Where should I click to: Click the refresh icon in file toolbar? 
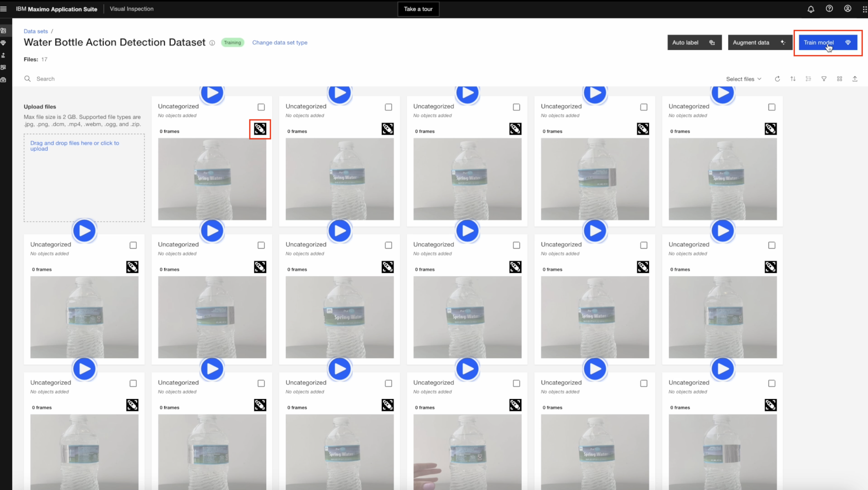point(777,79)
